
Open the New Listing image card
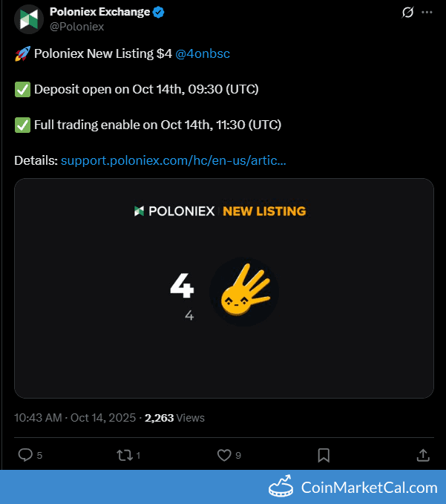click(223, 288)
